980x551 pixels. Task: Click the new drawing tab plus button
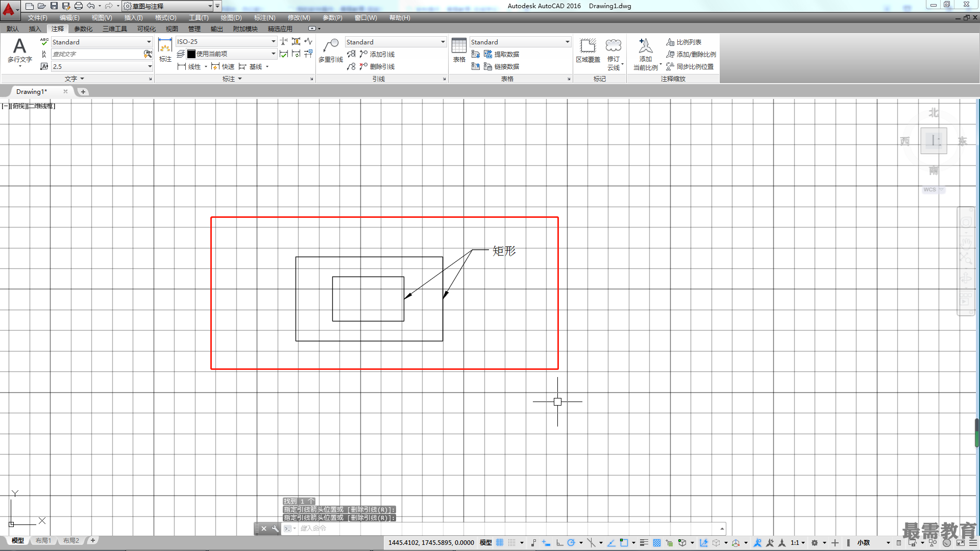click(83, 92)
